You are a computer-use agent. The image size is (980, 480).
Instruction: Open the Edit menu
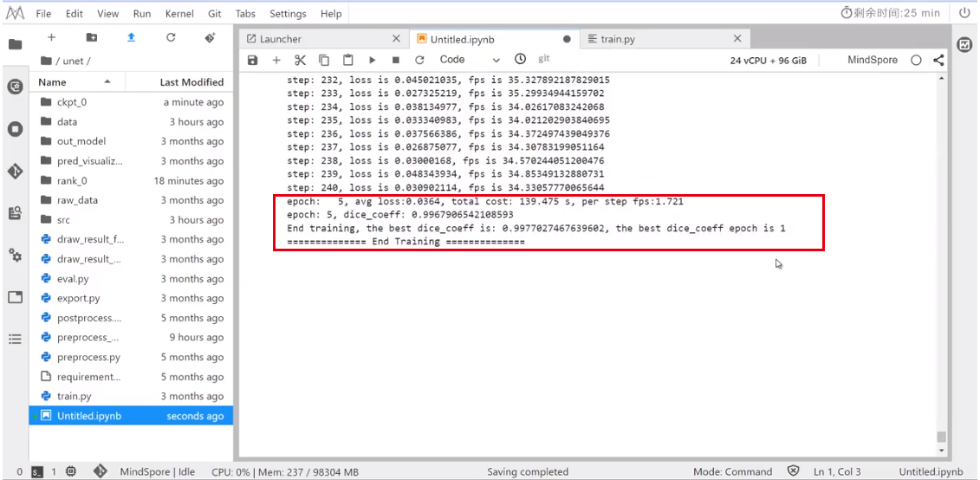(75, 13)
